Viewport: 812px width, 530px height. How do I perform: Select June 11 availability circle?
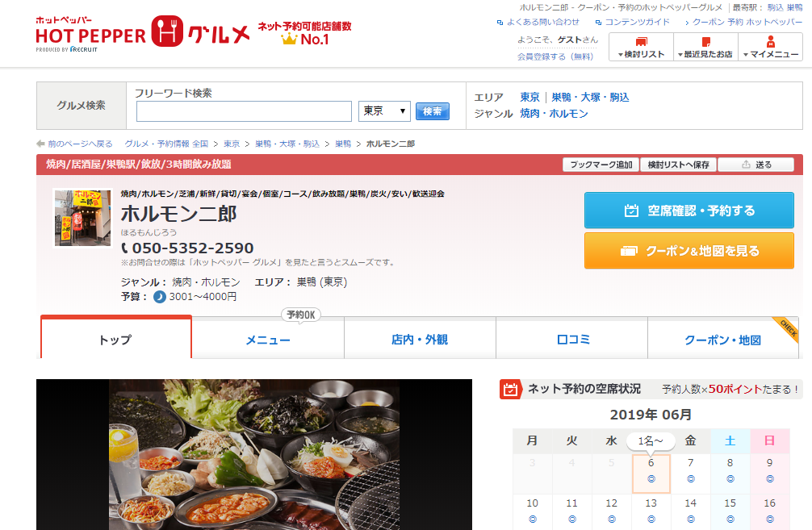click(571, 520)
